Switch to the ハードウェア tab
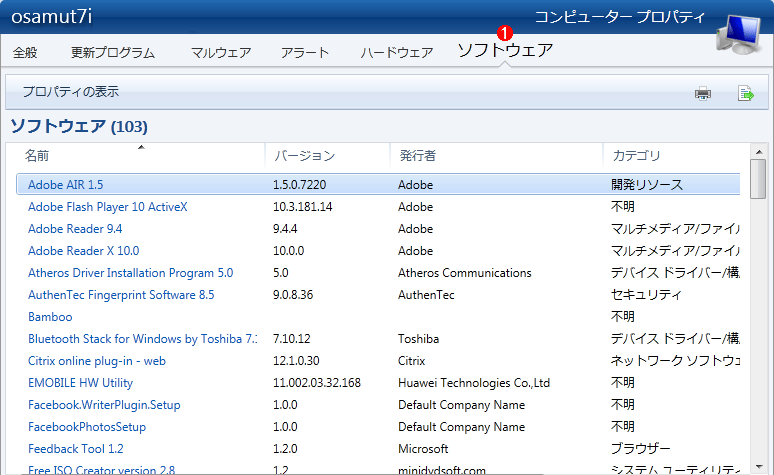Image resolution: width=774 pixels, height=475 pixels. click(397, 52)
